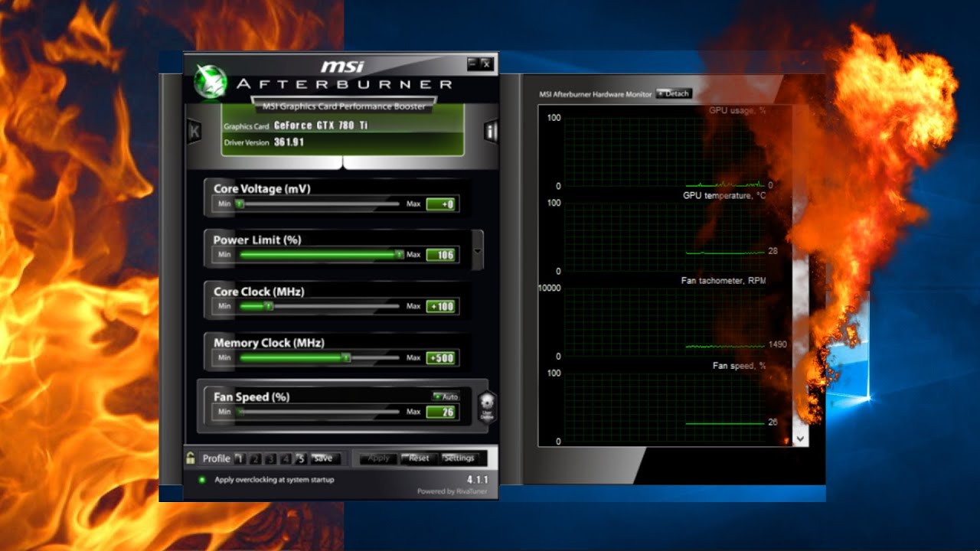
Task: Click the Core Voltage (mV) label
Action: [x=262, y=188]
